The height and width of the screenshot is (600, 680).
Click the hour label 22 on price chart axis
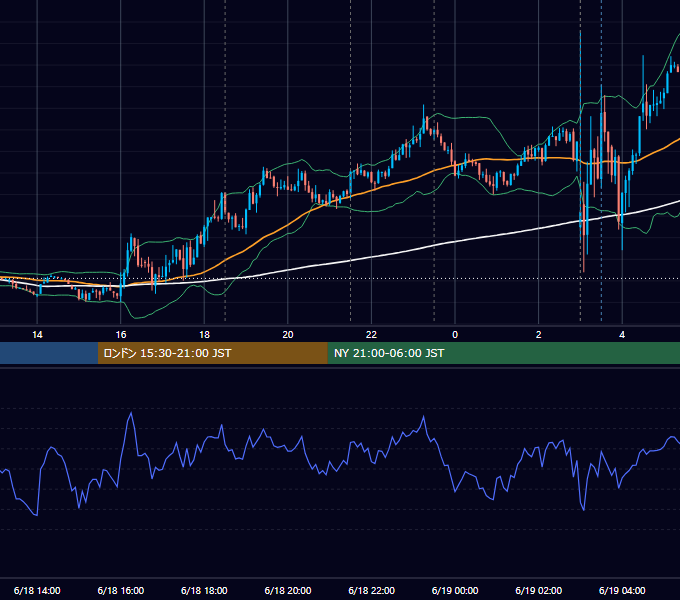click(371, 335)
